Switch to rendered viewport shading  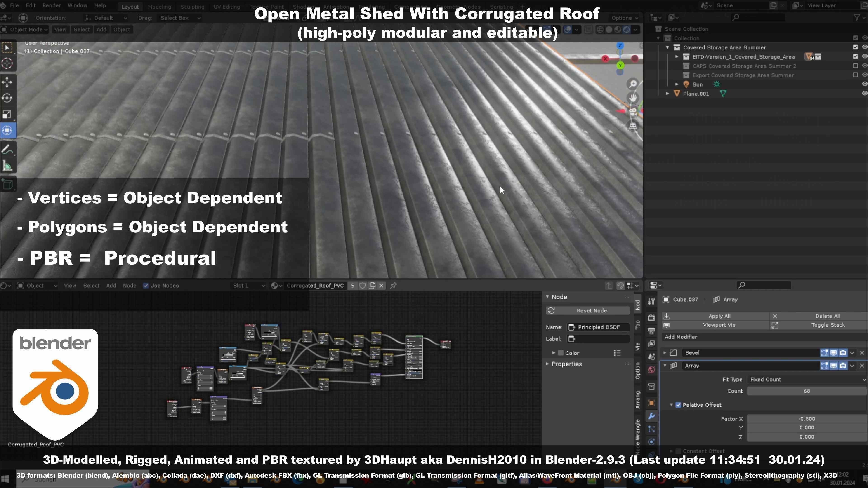pos(626,30)
